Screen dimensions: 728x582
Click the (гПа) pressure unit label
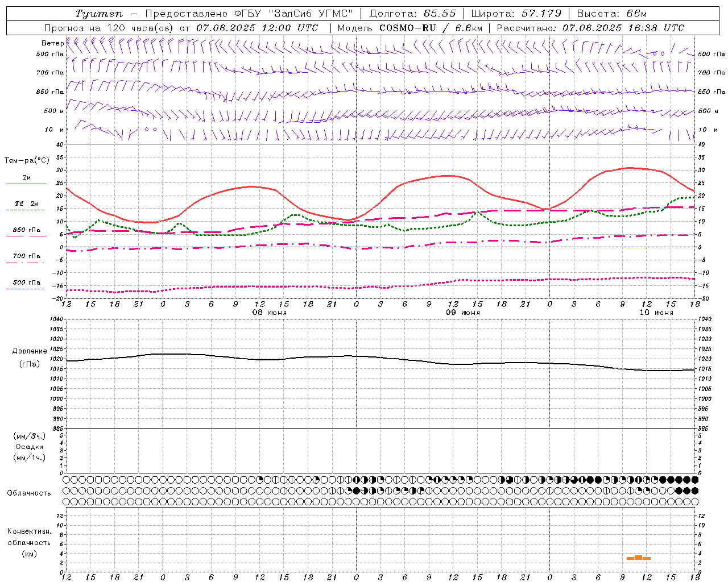[30, 364]
